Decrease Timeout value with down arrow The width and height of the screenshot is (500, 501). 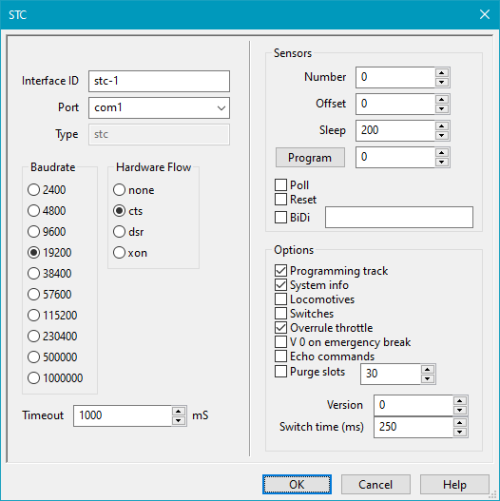click(x=178, y=421)
